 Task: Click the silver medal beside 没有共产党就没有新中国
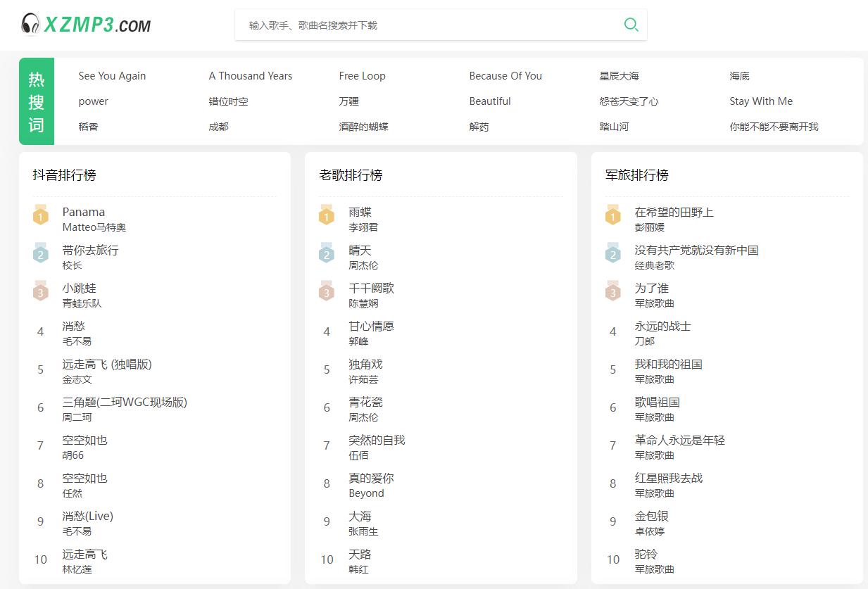[612, 254]
